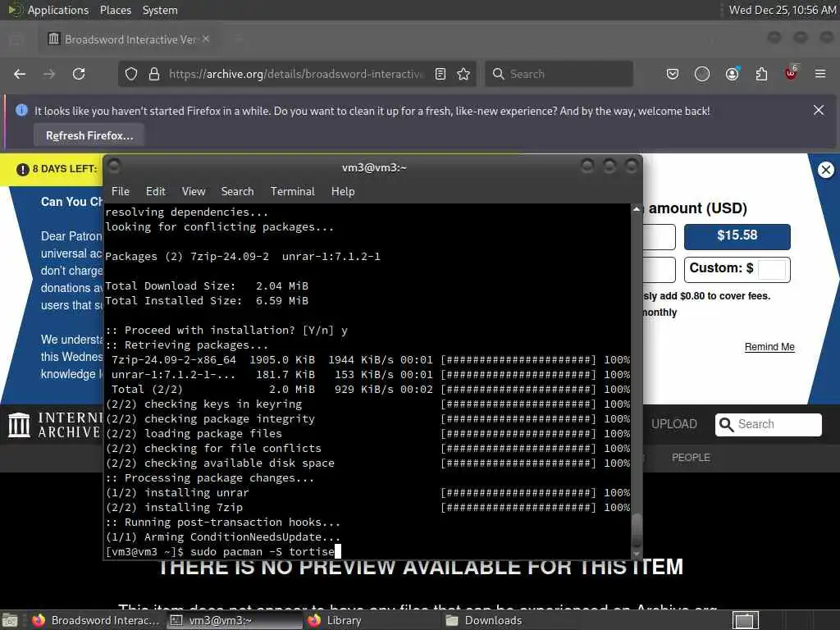Close the donation banner
This screenshot has width=840, height=630.
[x=825, y=170]
